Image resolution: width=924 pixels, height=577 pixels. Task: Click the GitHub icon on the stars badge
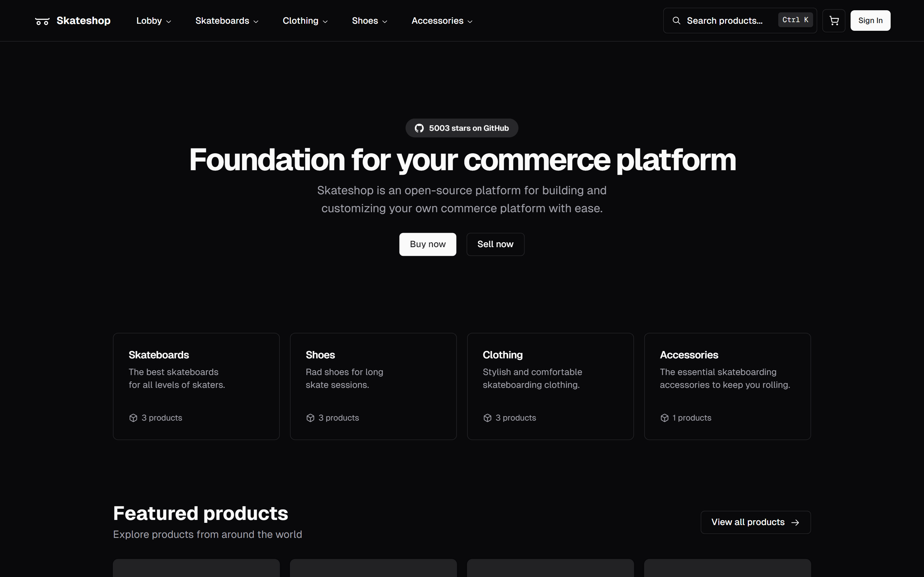pyautogui.click(x=419, y=128)
